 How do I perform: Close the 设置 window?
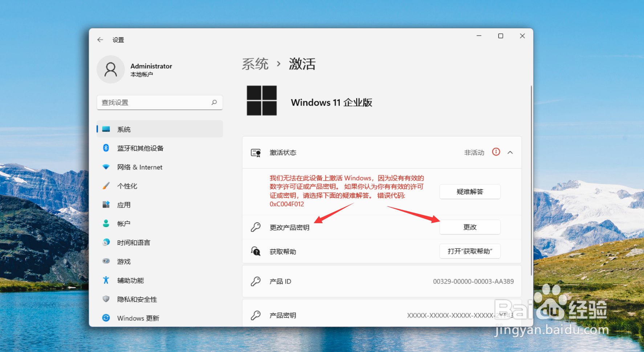coord(522,36)
